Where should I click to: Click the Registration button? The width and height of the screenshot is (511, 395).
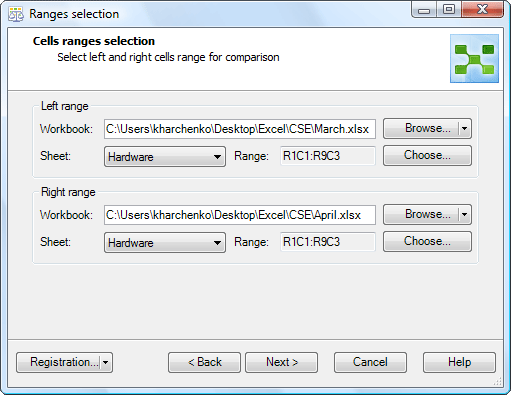tap(58, 362)
